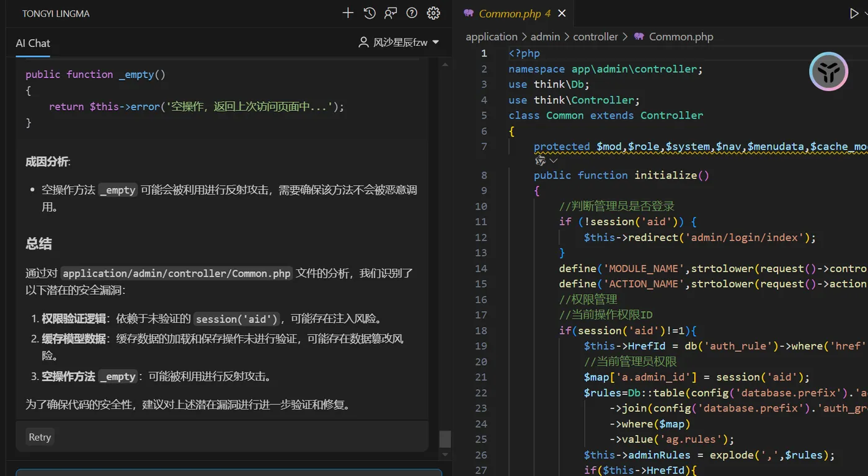Click the chat message input box
This screenshot has width=868, height=476.
coord(229,472)
